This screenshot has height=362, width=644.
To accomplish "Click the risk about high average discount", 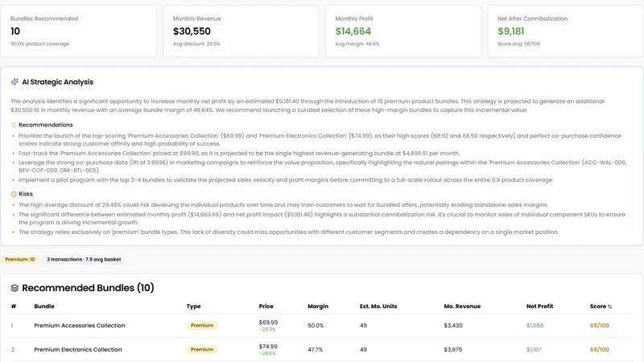I will [283, 205].
